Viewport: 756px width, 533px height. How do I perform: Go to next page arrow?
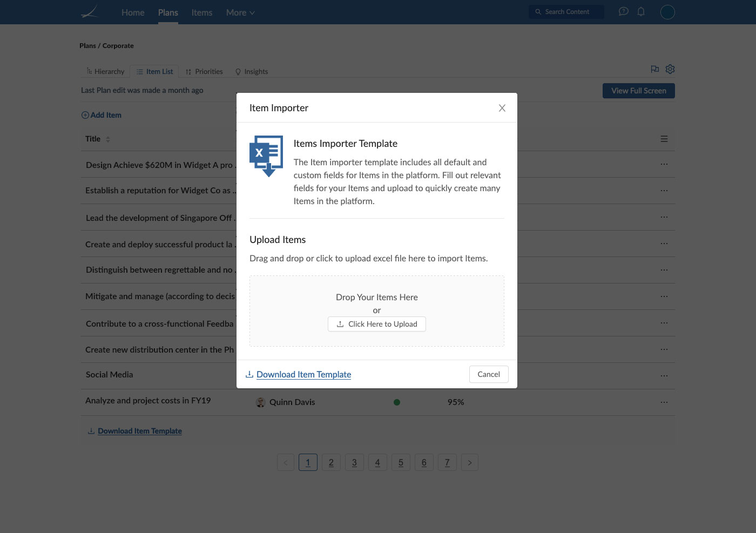pos(470,462)
